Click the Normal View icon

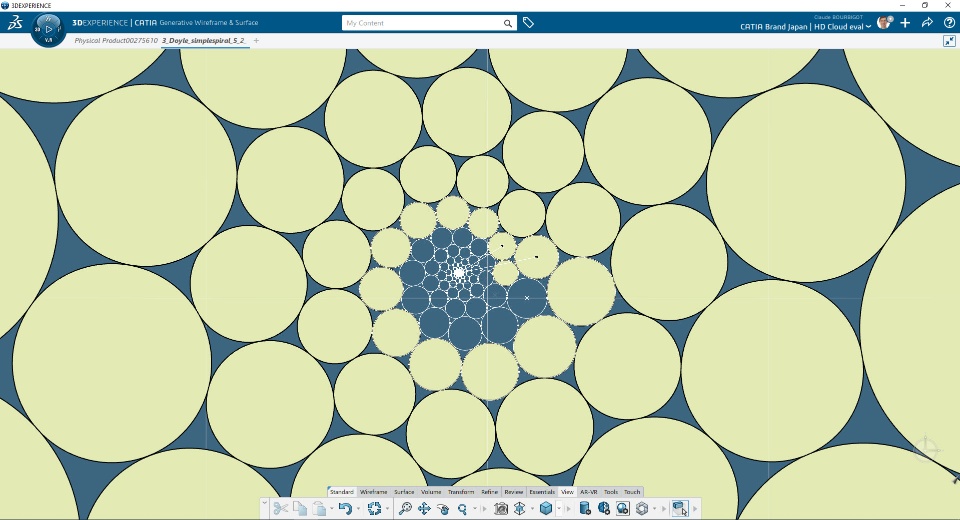coord(520,508)
